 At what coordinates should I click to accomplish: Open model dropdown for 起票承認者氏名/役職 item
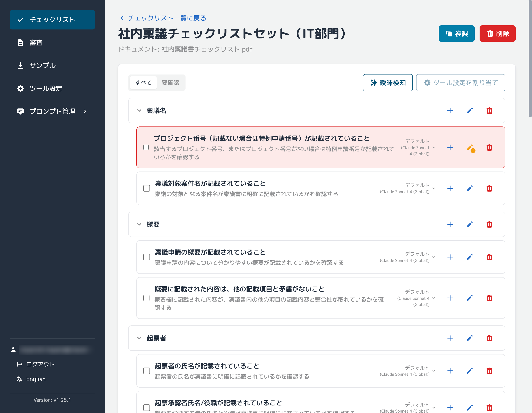407,408
